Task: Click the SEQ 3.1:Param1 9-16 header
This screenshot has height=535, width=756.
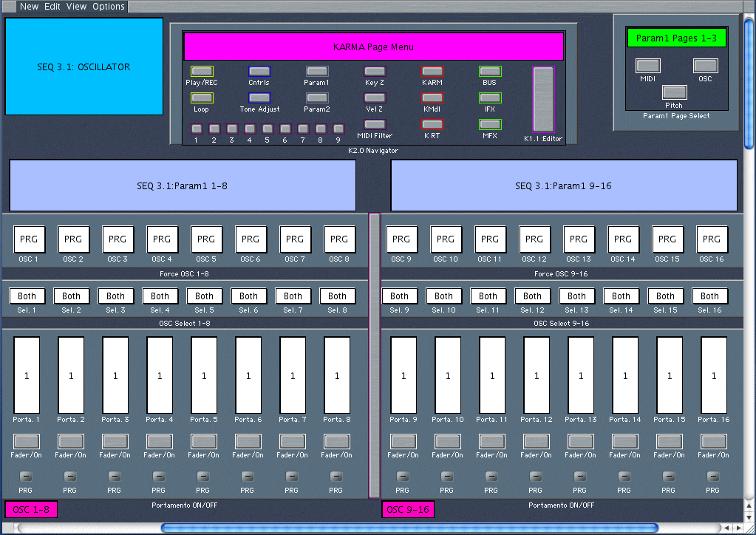Action: tap(563, 186)
